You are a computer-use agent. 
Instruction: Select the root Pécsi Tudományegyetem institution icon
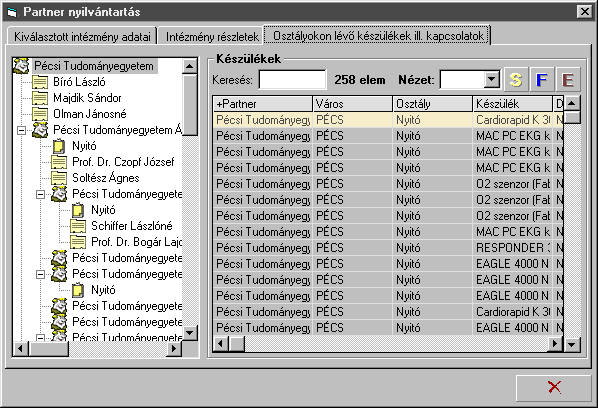[x=21, y=66]
